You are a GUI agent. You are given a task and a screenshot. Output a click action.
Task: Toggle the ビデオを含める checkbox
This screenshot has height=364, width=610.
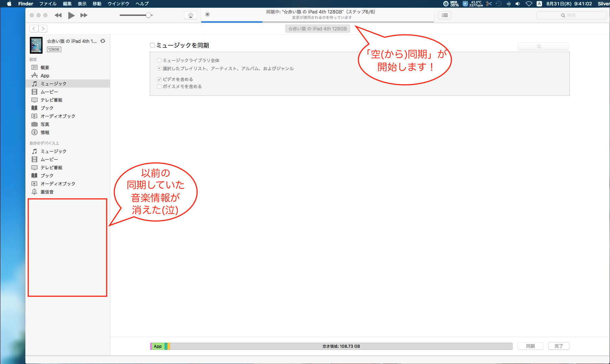159,79
